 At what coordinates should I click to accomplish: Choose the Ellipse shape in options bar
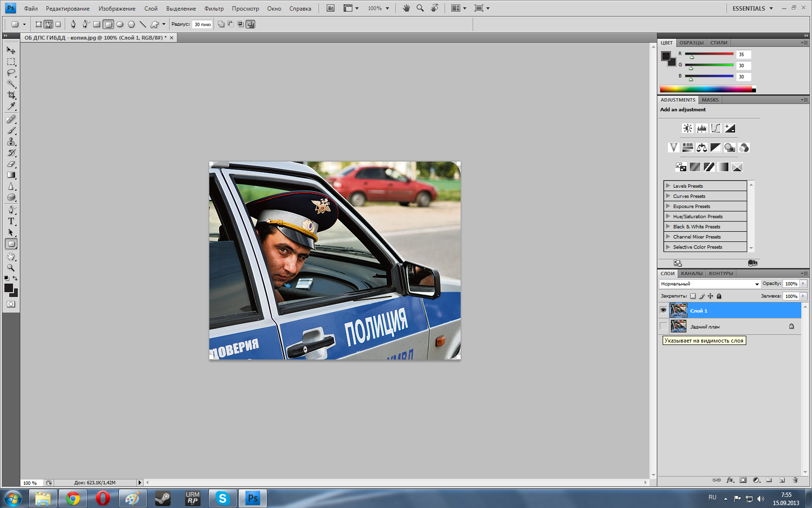[x=120, y=24]
